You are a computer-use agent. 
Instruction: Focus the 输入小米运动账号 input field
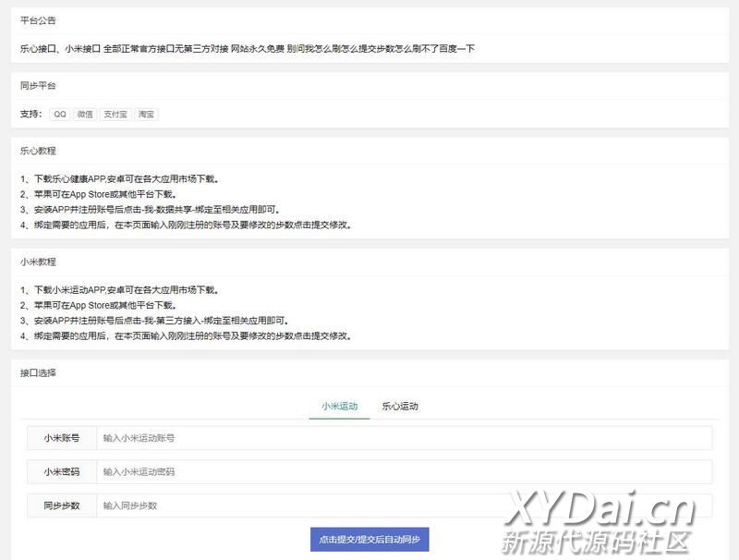404,438
